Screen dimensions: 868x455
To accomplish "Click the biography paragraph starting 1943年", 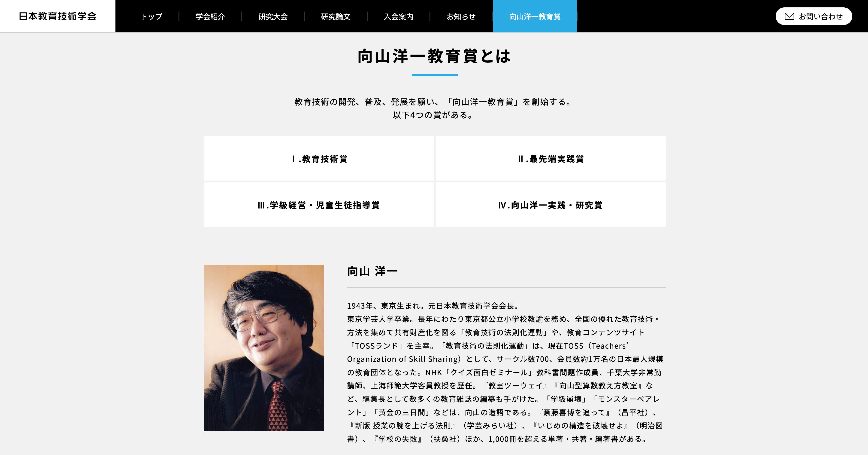I will tap(505, 372).
